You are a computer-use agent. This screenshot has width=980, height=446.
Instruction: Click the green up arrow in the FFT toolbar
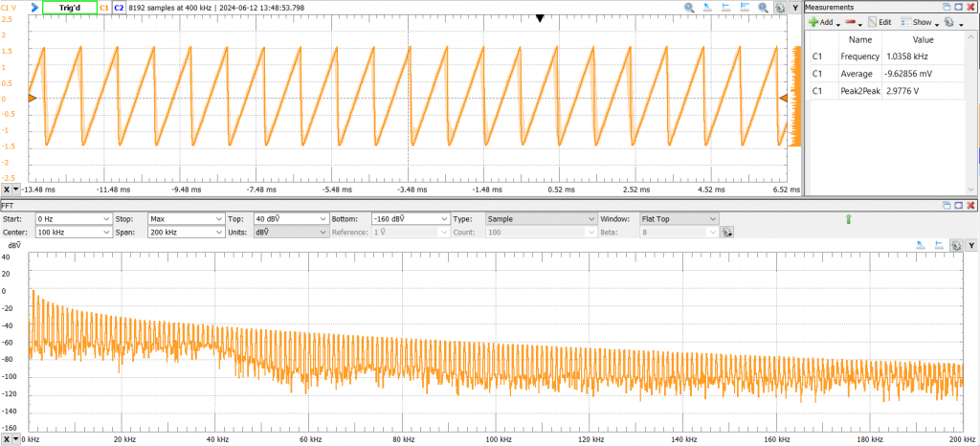pyautogui.click(x=848, y=219)
